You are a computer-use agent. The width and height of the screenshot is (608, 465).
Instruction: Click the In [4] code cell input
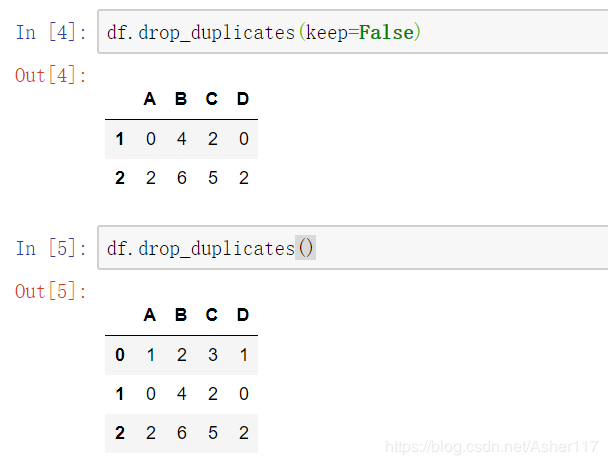pos(352,32)
